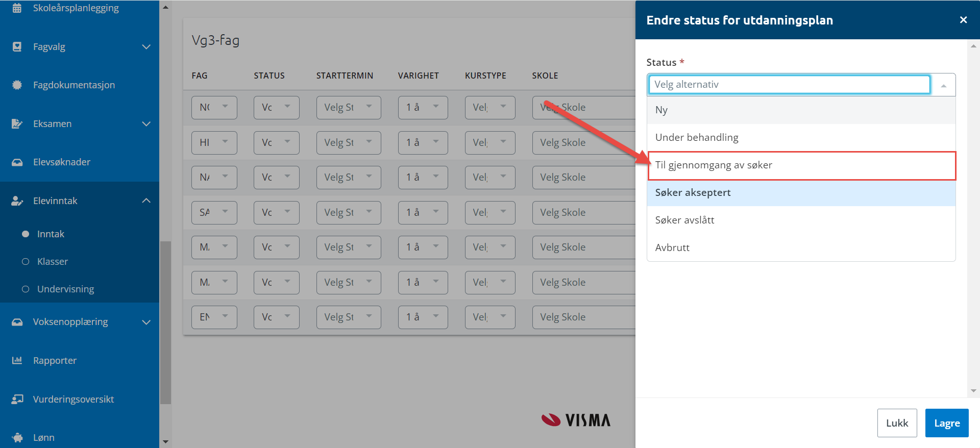Click the KURSTYPE column header

pyautogui.click(x=485, y=76)
